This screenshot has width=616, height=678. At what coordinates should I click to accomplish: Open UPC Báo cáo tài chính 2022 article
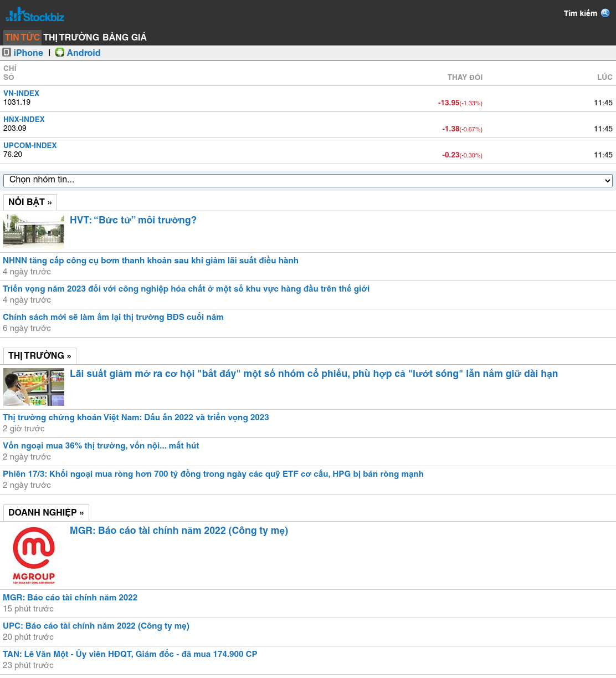96,626
